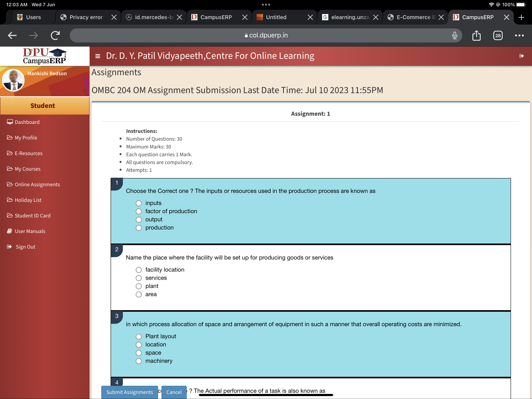
Task: Click the DPU CampusERP logo
Action: pos(44,56)
